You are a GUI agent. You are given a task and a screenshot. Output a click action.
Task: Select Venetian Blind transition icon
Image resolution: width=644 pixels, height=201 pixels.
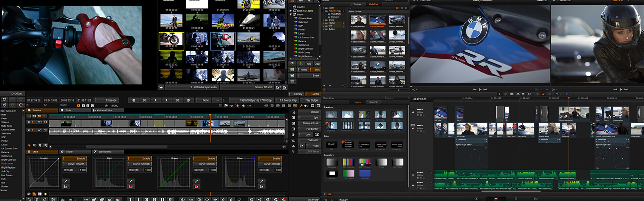347,126
